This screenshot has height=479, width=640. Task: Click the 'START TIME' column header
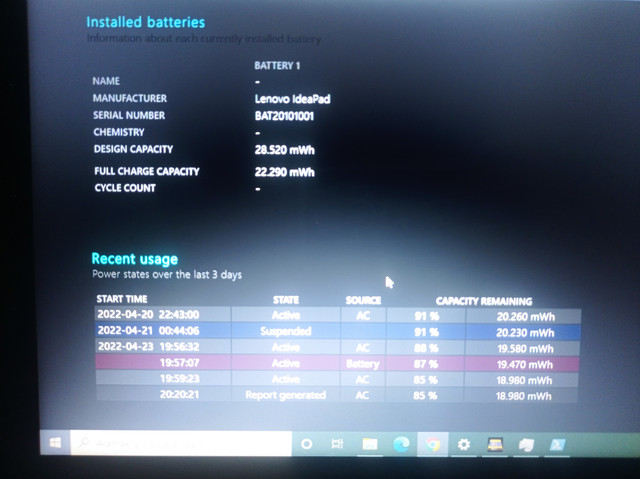122,299
